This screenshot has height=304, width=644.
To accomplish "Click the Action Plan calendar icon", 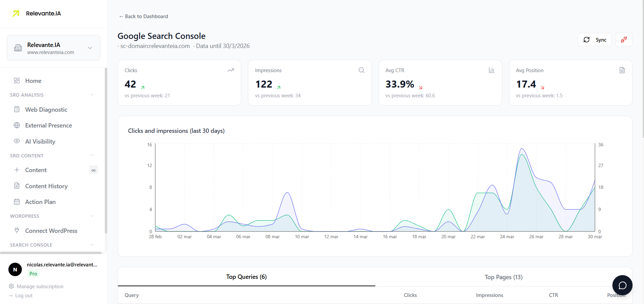I will tap(17, 202).
